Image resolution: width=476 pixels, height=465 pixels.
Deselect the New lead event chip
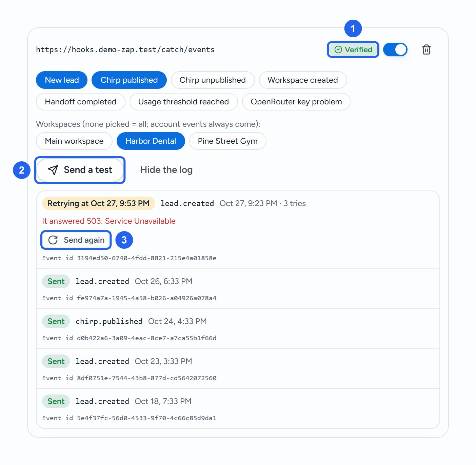62,80
